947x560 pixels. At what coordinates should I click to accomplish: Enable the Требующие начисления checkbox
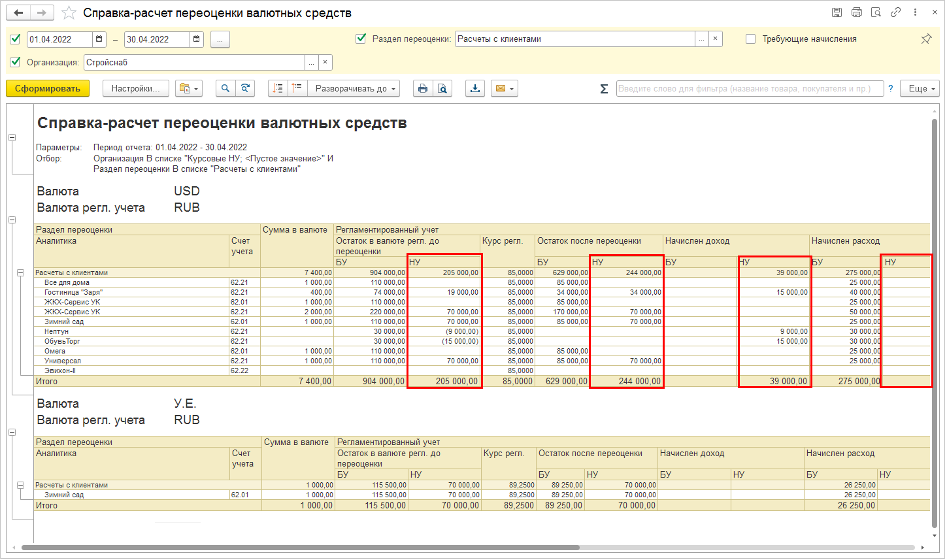[x=751, y=39]
